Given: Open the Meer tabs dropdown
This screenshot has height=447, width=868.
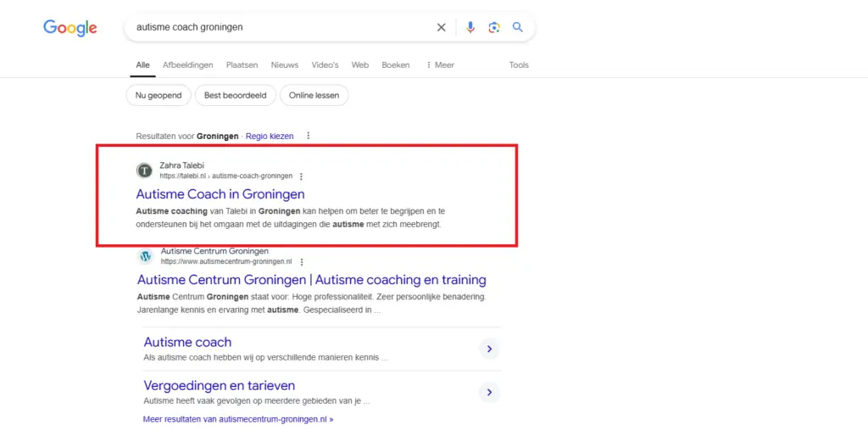Looking at the screenshot, I should [x=440, y=64].
